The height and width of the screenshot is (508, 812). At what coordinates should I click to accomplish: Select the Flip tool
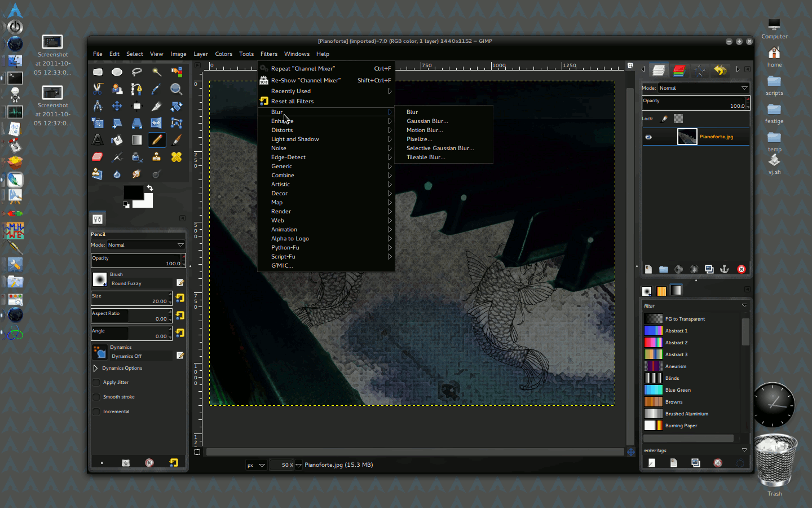(x=156, y=122)
